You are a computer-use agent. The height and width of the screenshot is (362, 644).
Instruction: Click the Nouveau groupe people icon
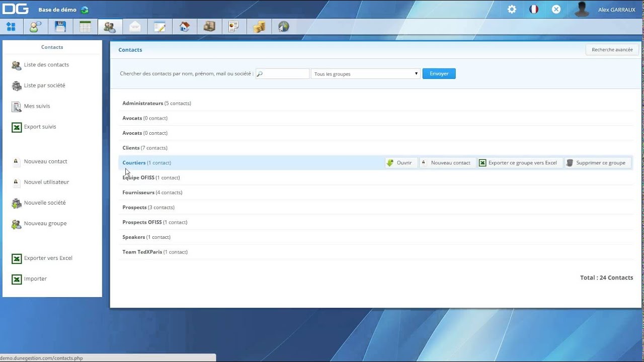coord(16,224)
